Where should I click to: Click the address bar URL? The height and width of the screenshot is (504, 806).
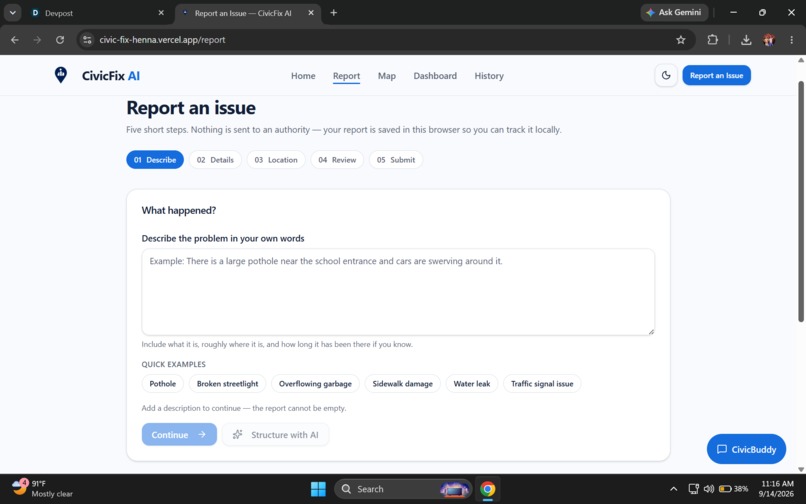(162, 40)
